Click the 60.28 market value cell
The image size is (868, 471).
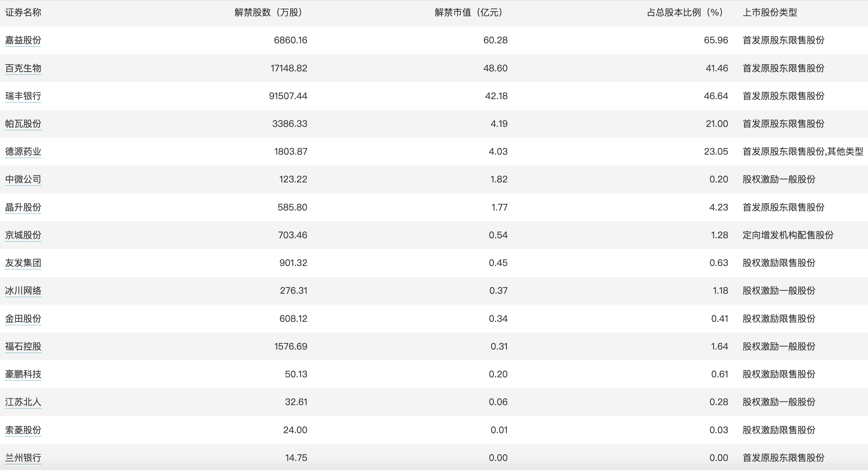point(495,40)
